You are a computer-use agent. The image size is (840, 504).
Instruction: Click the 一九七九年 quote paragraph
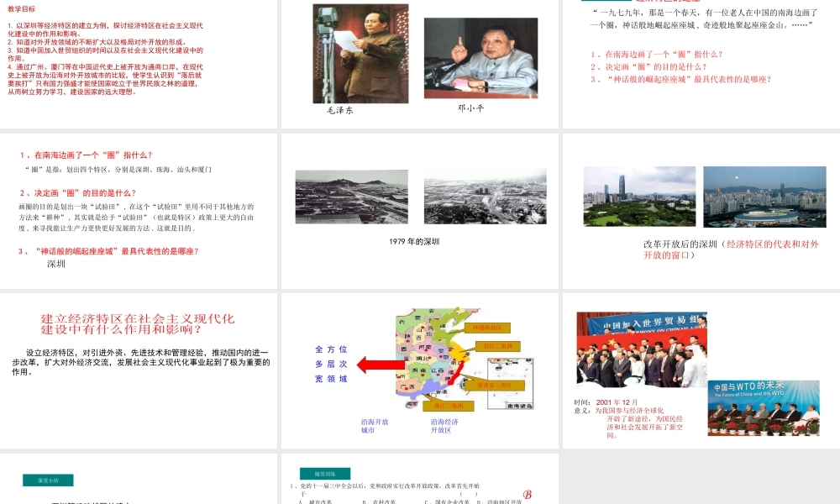704,18
